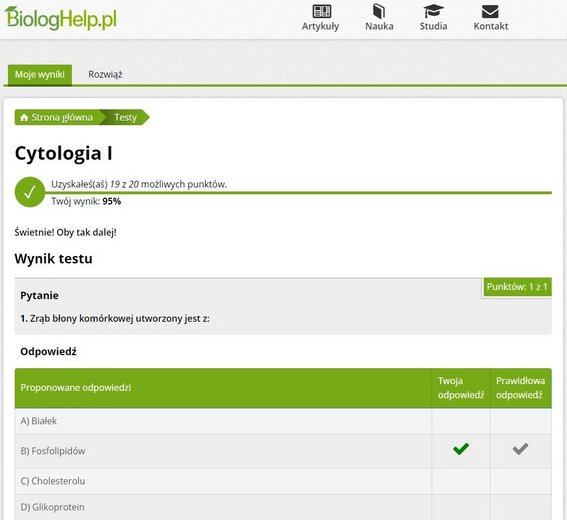This screenshot has height=520, width=567.
Task: Open the Testy breadcrumb link
Action: pos(125,118)
